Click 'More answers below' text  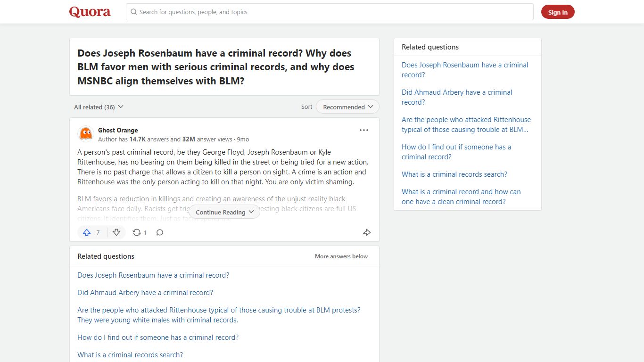point(341,256)
